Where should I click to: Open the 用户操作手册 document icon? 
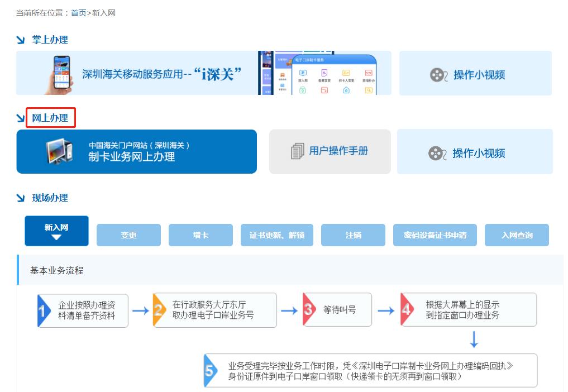[297, 151]
